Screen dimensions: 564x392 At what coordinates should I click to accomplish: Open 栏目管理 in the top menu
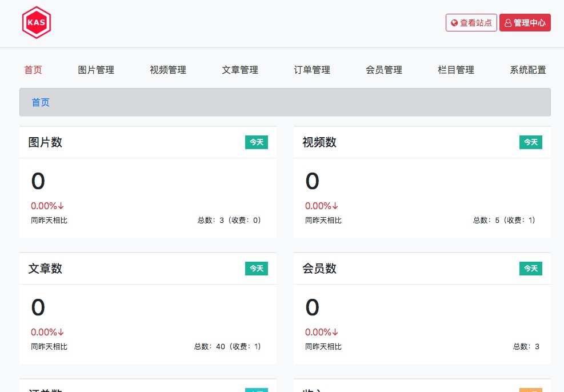point(455,70)
